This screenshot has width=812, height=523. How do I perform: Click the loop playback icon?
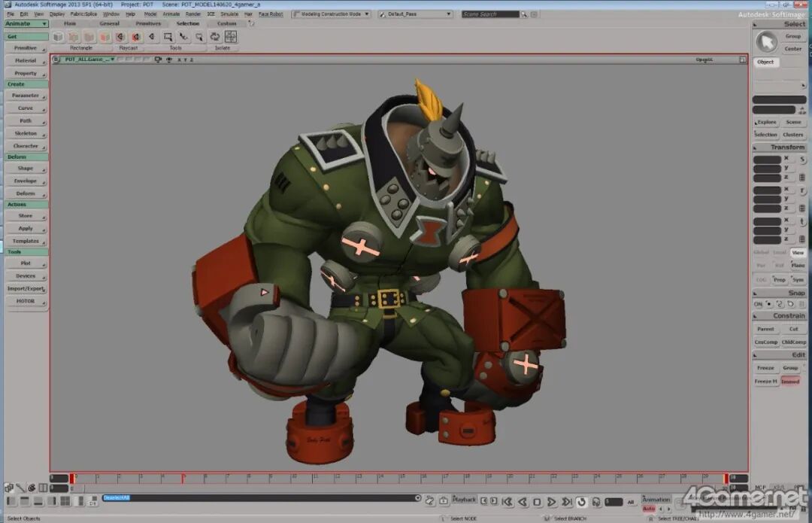pos(581,502)
